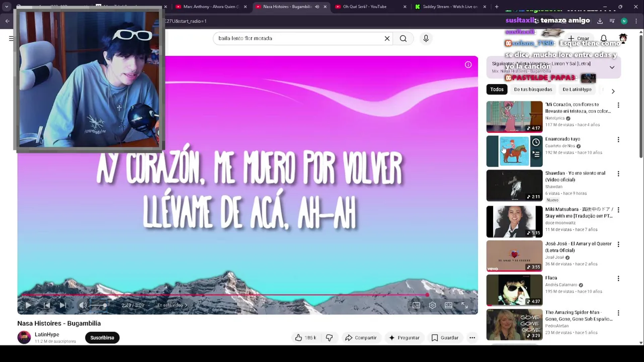Click the Compartir share button
Screen dimensions: 644x362
[360, 338]
